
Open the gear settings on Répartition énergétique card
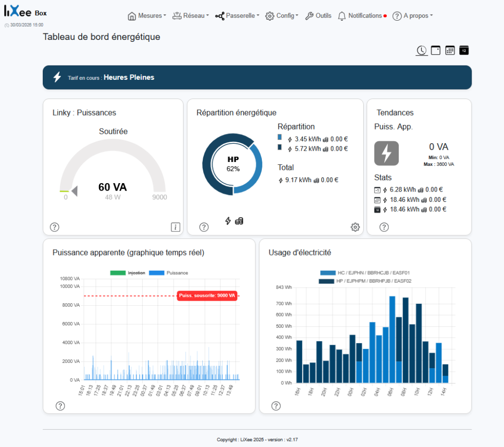click(355, 227)
